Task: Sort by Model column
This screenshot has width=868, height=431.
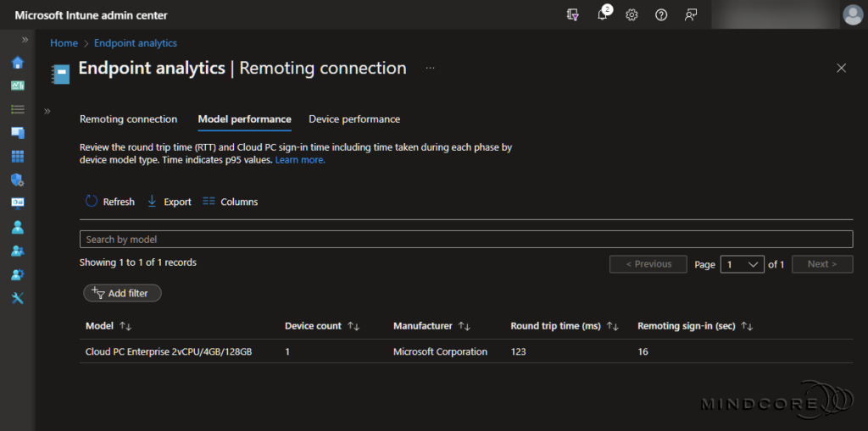Action: pyautogui.click(x=108, y=327)
